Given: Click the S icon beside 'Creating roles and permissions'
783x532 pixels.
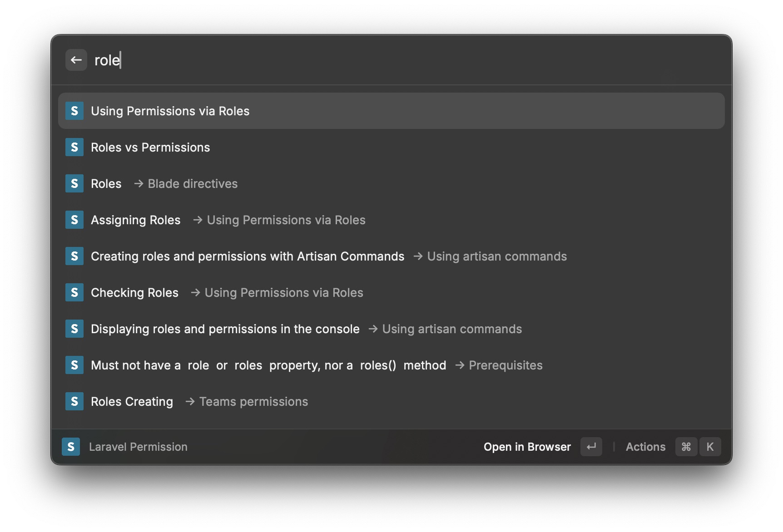Looking at the screenshot, I should point(74,256).
